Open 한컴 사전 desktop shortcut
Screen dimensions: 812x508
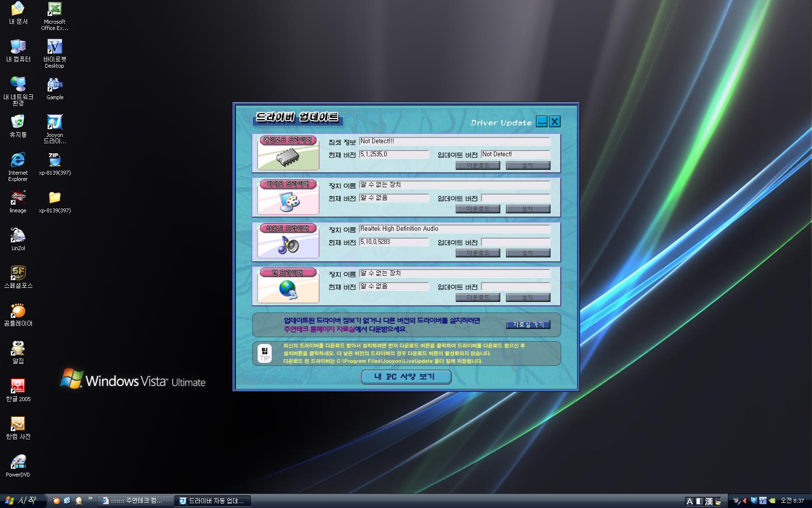pos(18,428)
